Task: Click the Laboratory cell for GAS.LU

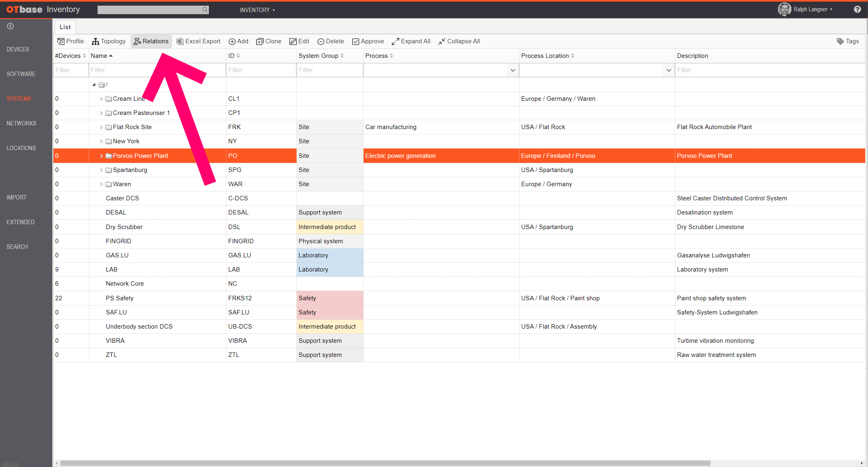Action: 330,255
